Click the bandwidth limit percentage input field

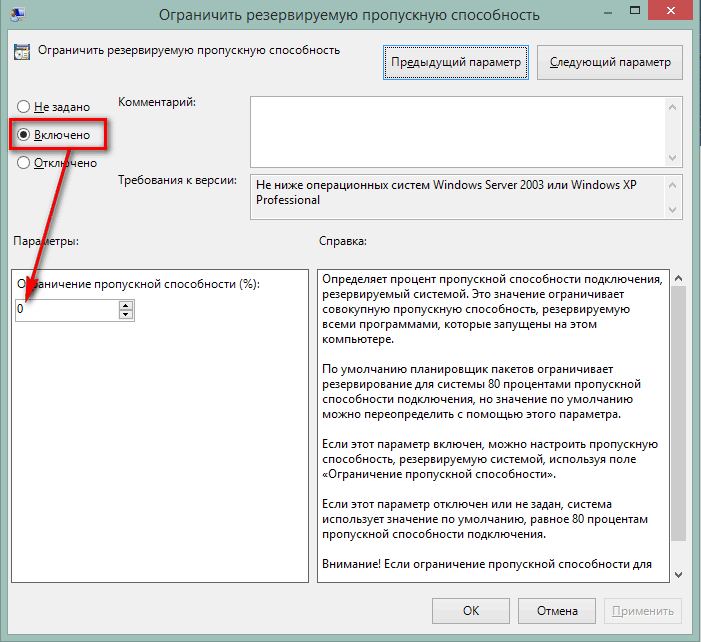[x=66, y=310]
